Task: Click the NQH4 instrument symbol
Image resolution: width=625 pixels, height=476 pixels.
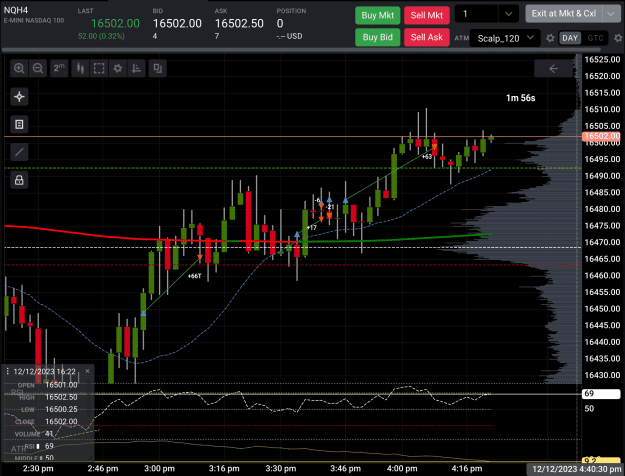Action: (16, 10)
